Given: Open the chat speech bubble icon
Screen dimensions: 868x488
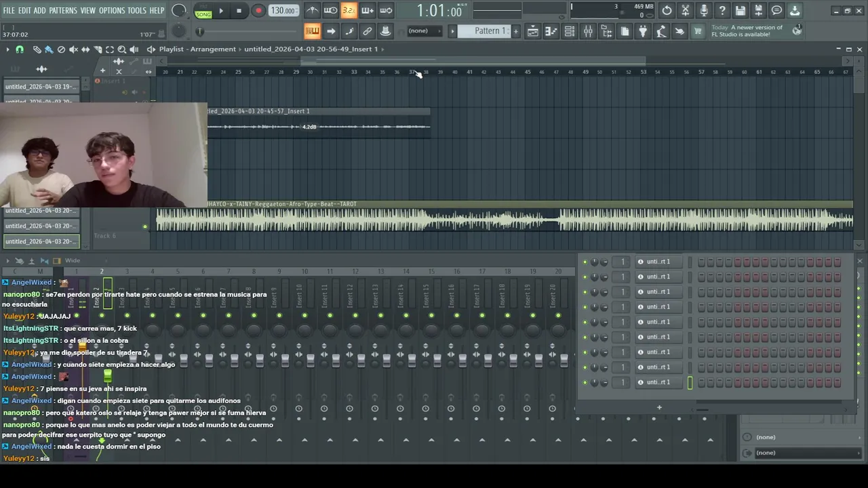Looking at the screenshot, I should (x=777, y=10).
